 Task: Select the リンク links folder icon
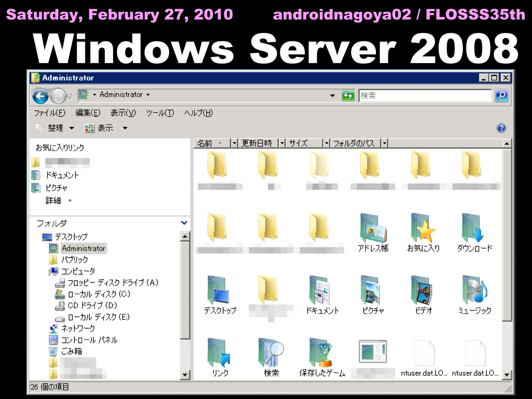point(220,357)
